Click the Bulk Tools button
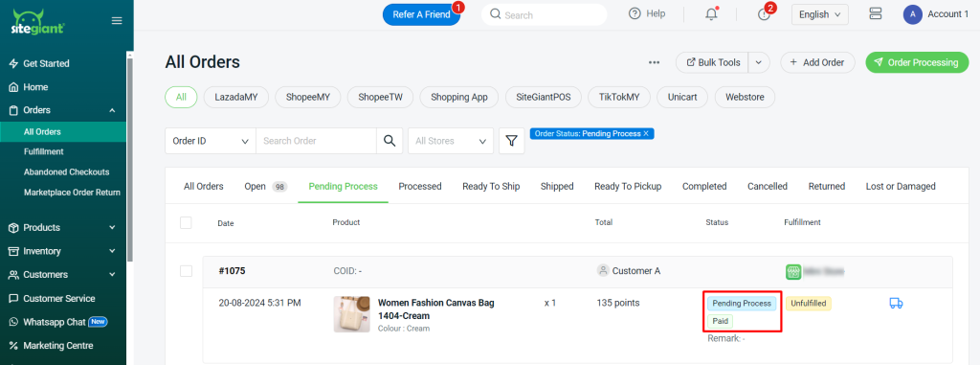The image size is (980, 365). [x=712, y=62]
